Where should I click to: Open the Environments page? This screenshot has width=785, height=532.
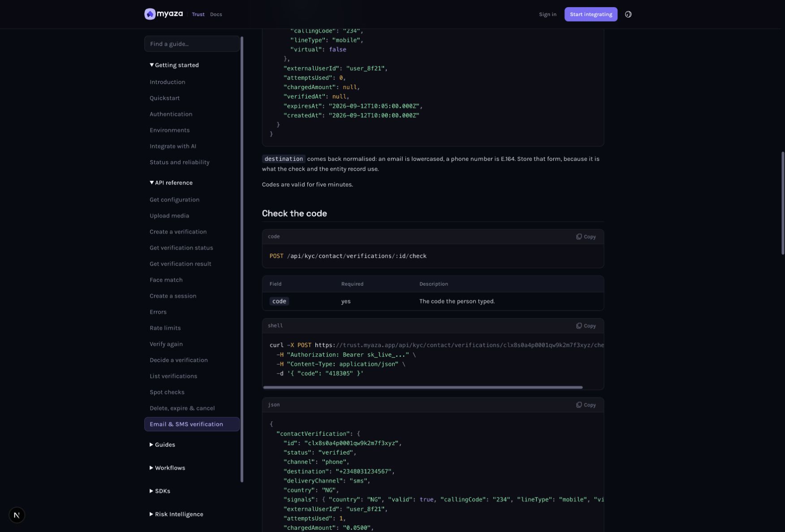(169, 130)
